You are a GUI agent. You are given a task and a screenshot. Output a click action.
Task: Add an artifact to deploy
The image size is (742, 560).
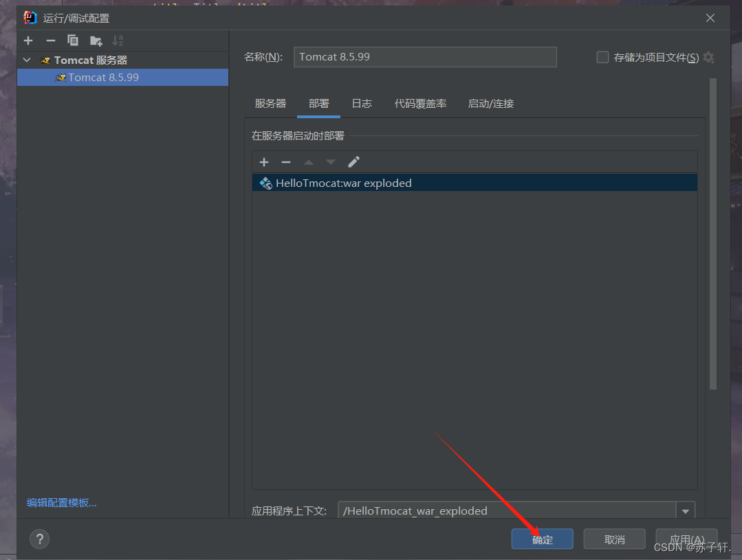tap(264, 162)
